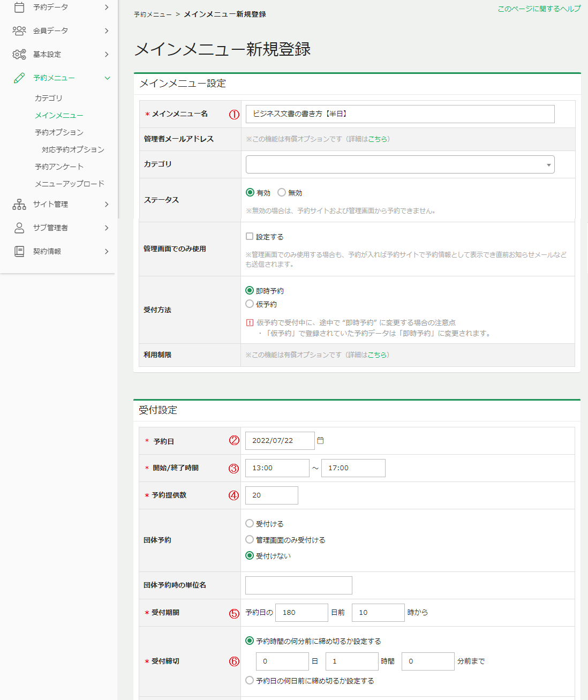Open the カテゴリ dropdown
This screenshot has width=588, height=700.
(x=400, y=164)
